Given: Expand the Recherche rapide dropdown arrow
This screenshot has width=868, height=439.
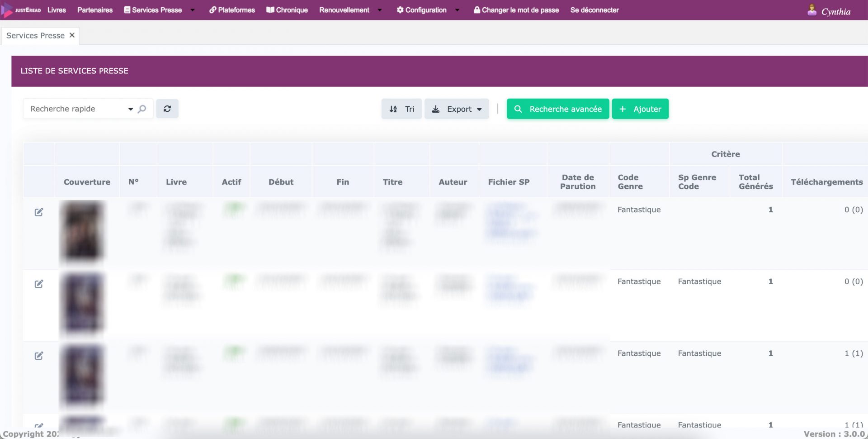Looking at the screenshot, I should coord(131,109).
